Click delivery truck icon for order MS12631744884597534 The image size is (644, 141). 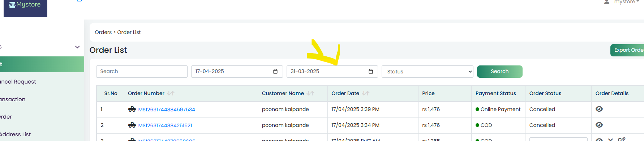coord(132,109)
